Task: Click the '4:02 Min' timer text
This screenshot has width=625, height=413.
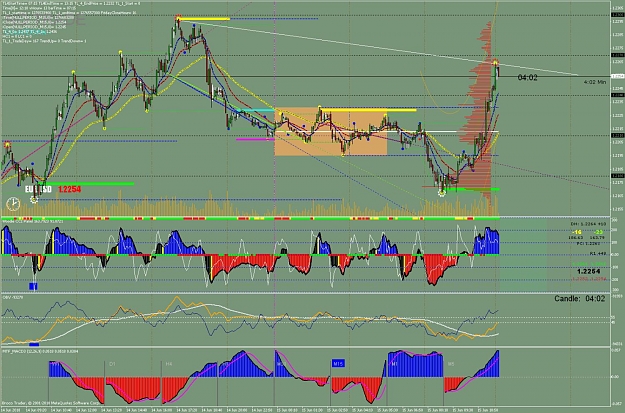Action: click(x=595, y=82)
